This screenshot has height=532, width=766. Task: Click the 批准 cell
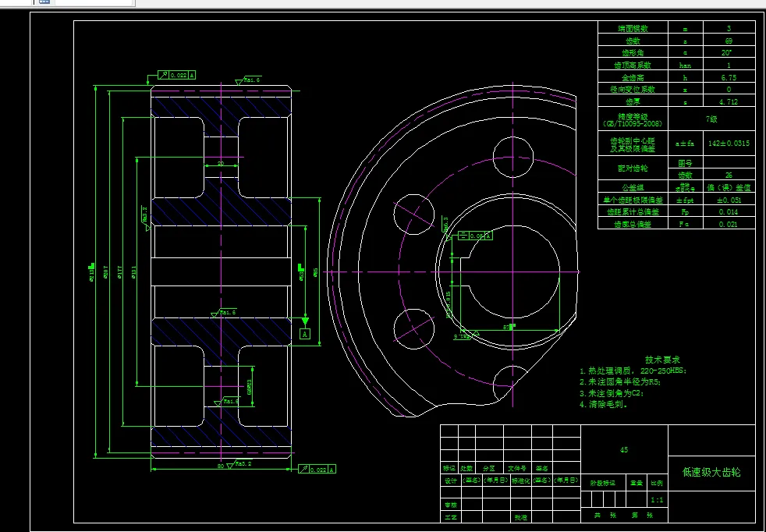[521, 516]
